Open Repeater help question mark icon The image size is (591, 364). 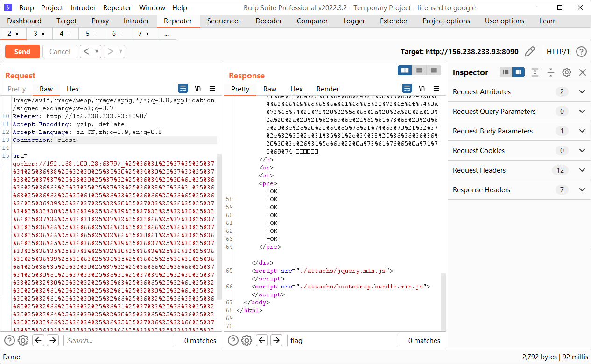581,52
